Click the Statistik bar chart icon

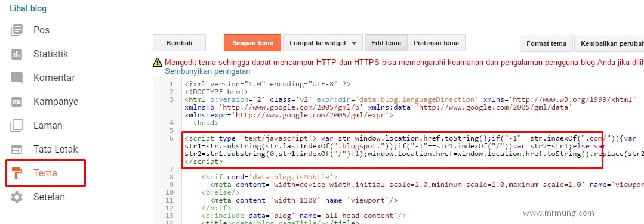tap(17, 54)
